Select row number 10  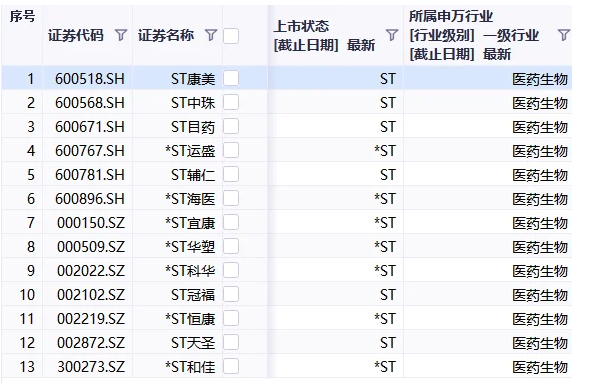(27, 294)
